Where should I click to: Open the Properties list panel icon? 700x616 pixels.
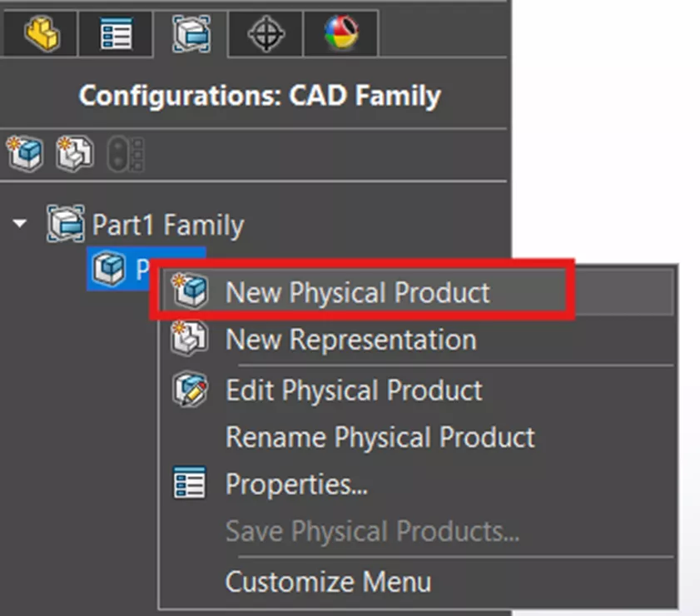[x=115, y=33]
